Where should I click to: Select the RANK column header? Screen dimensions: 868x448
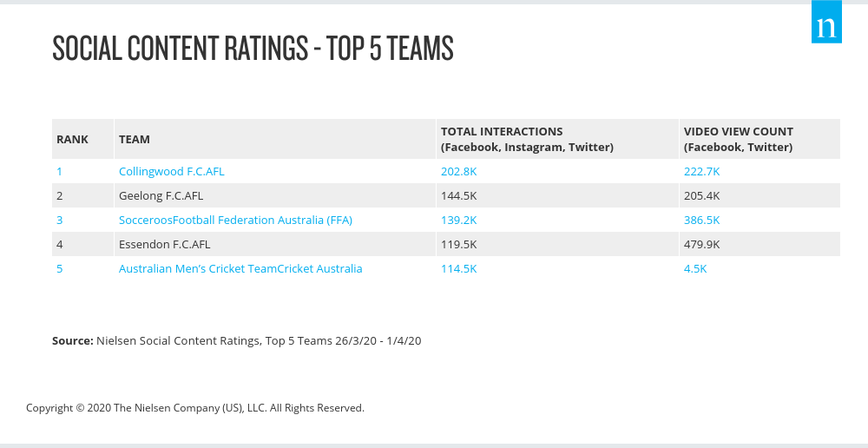click(x=72, y=139)
